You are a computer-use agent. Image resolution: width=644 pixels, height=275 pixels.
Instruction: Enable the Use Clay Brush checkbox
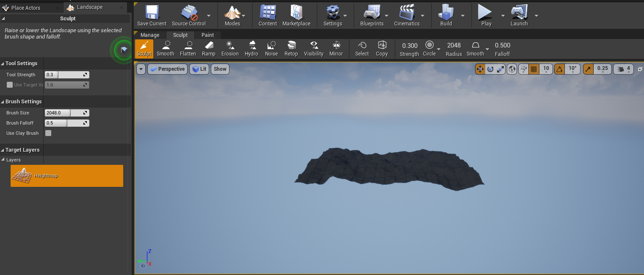tap(48, 133)
